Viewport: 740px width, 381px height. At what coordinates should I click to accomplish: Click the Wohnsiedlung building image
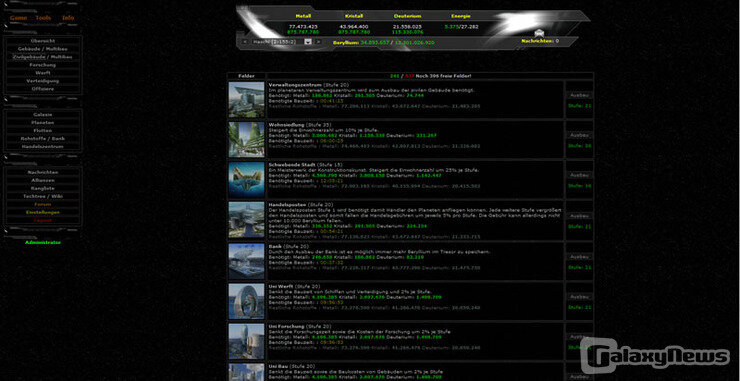tap(246, 140)
